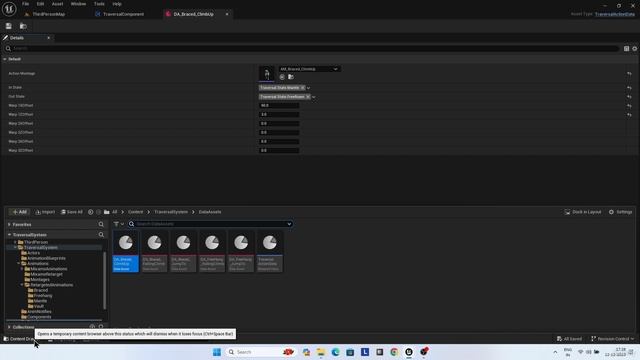The image size is (640, 360).
Task: Browse to the montage asset in Content Browser
Action: click(291, 77)
